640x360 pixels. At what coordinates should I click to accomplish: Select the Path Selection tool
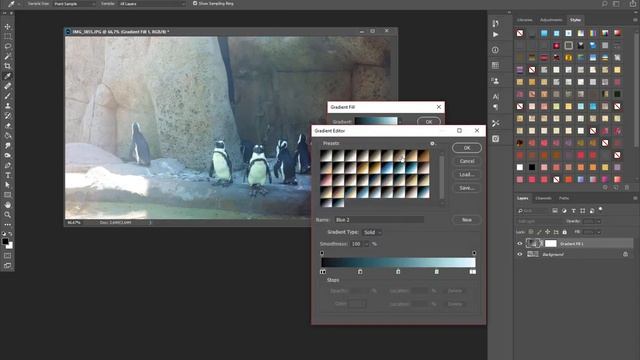pos(7,185)
